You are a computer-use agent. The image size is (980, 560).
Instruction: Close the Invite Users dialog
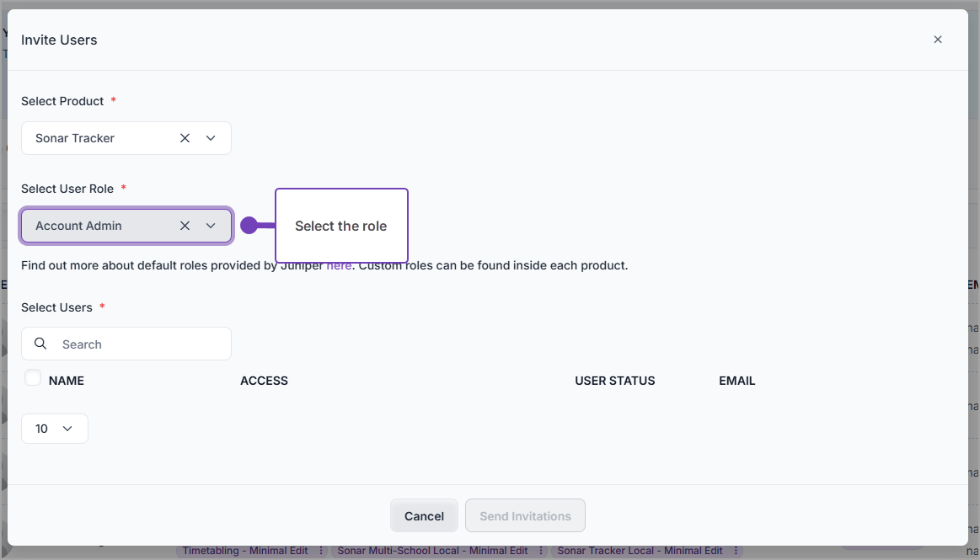[938, 40]
